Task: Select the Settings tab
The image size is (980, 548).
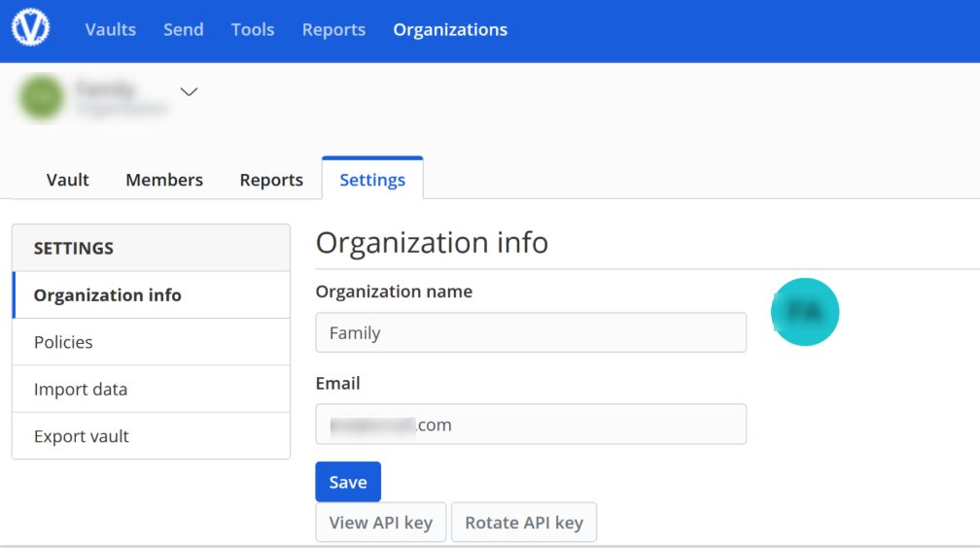Action: (x=372, y=180)
